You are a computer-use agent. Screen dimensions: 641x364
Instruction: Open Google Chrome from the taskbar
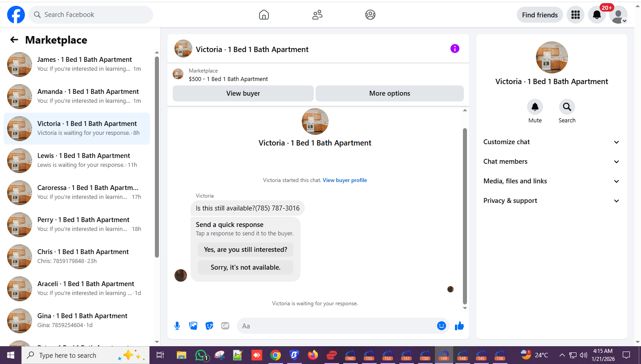(x=276, y=355)
